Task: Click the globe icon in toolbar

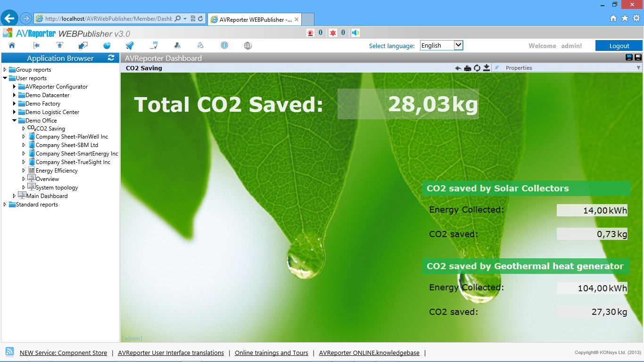Action: coord(248,46)
